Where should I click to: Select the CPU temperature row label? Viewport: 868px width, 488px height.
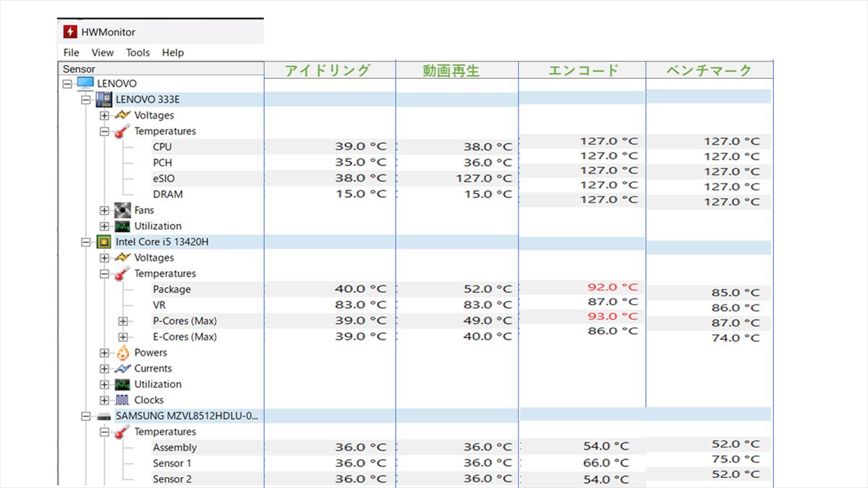point(163,147)
